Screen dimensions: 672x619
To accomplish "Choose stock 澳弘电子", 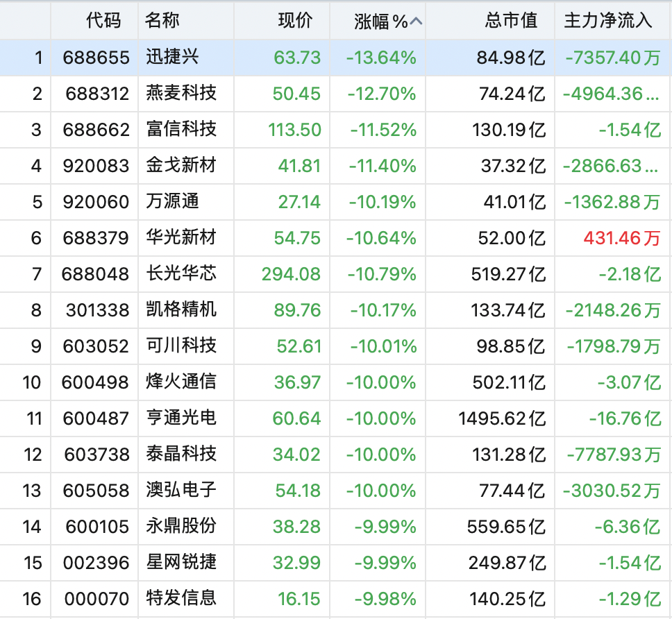I will (181, 490).
